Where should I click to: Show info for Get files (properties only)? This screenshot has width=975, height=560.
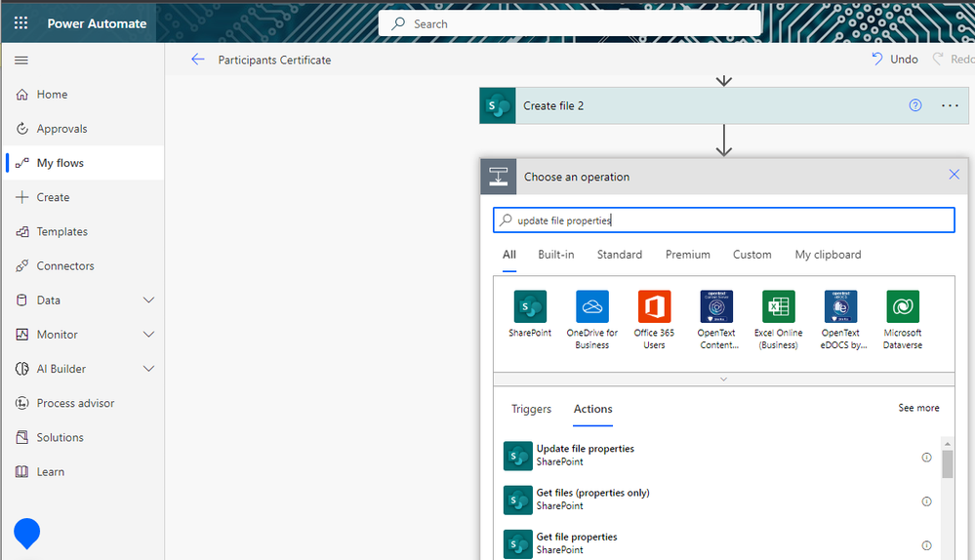point(926,501)
